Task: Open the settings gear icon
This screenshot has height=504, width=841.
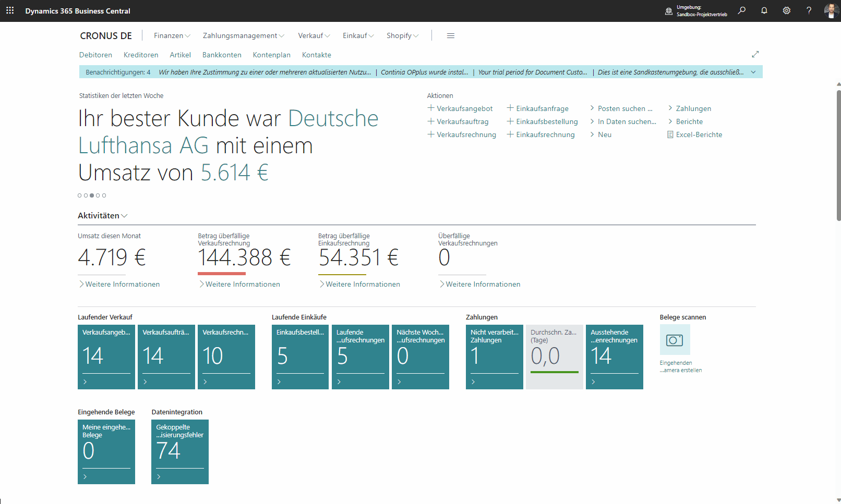Action: pos(786,10)
